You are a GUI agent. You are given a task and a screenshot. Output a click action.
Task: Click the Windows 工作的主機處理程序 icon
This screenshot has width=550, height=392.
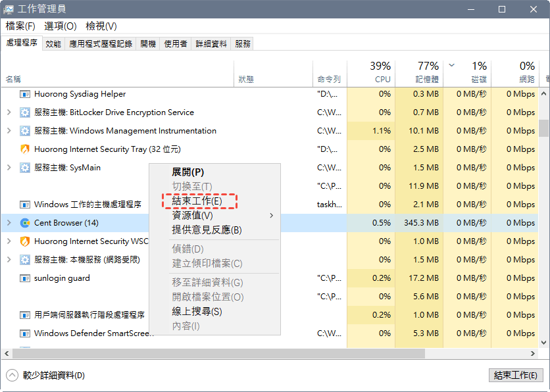coord(24,205)
